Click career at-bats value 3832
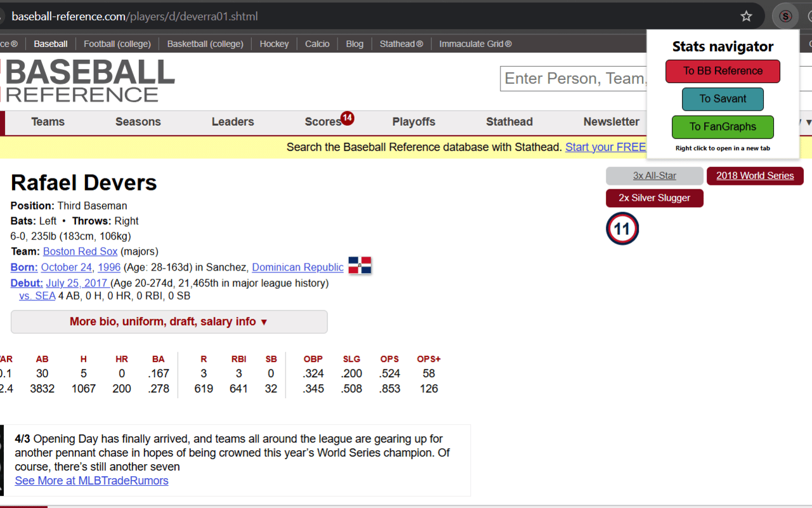Image resolution: width=812 pixels, height=508 pixels. pyautogui.click(x=43, y=389)
